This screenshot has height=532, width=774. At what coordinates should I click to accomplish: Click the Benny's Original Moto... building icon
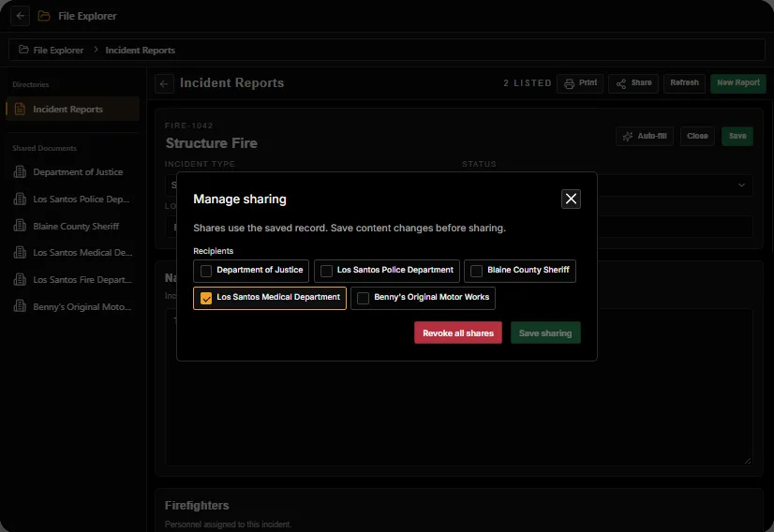(x=20, y=306)
